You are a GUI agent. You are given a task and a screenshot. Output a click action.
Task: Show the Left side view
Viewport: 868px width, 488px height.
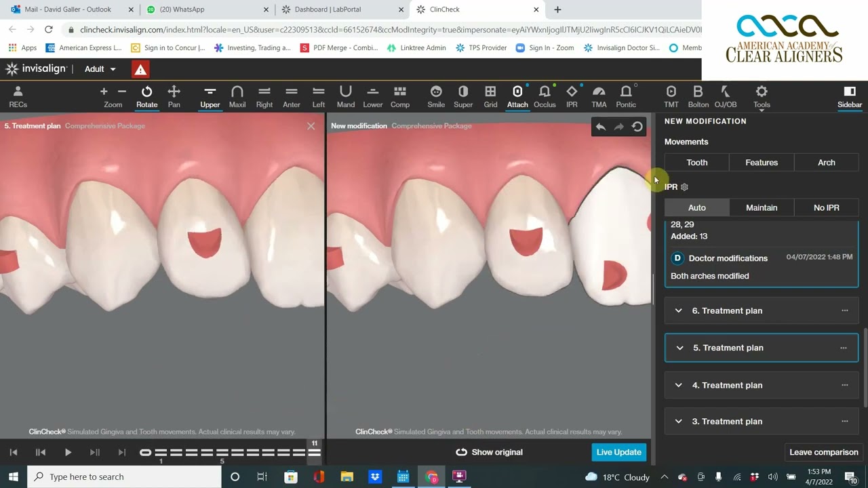coord(319,96)
